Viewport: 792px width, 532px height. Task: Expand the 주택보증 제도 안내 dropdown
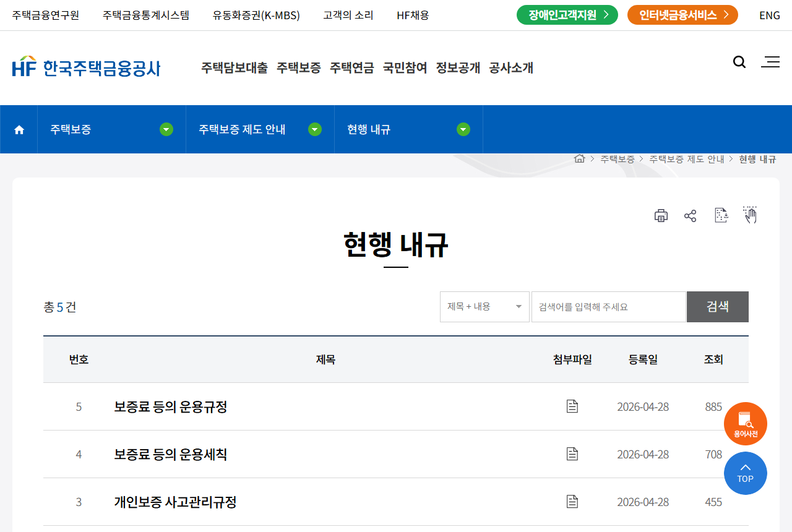pyautogui.click(x=315, y=129)
